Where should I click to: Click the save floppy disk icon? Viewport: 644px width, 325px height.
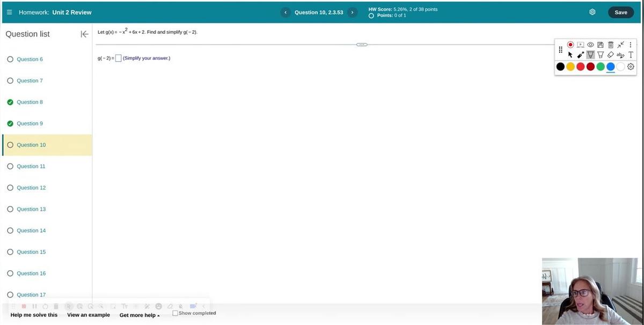click(x=601, y=45)
